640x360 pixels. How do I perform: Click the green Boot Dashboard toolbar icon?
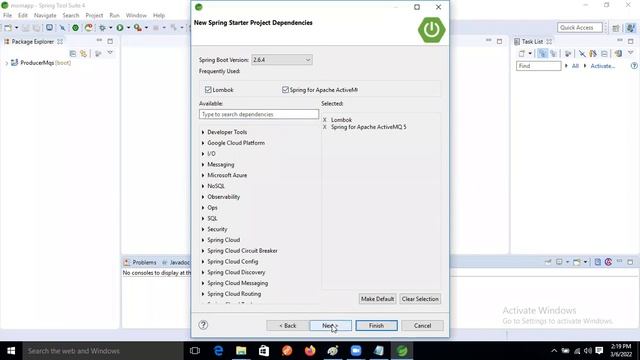point(76,28)
